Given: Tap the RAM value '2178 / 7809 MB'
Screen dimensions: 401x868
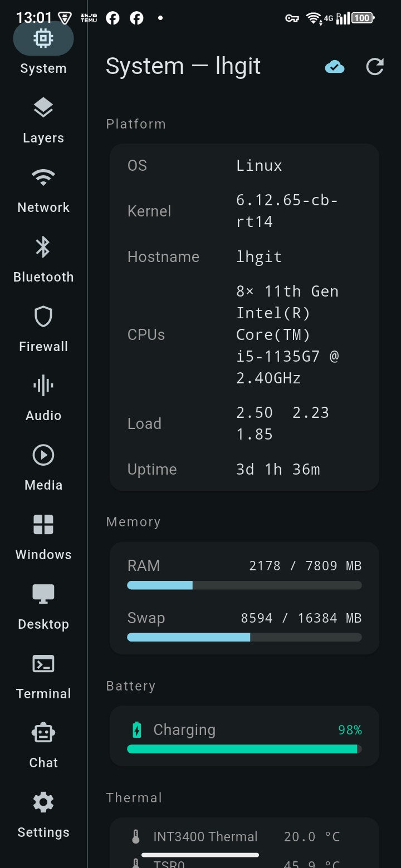Looking at the screenshot, I should [305, 566].
